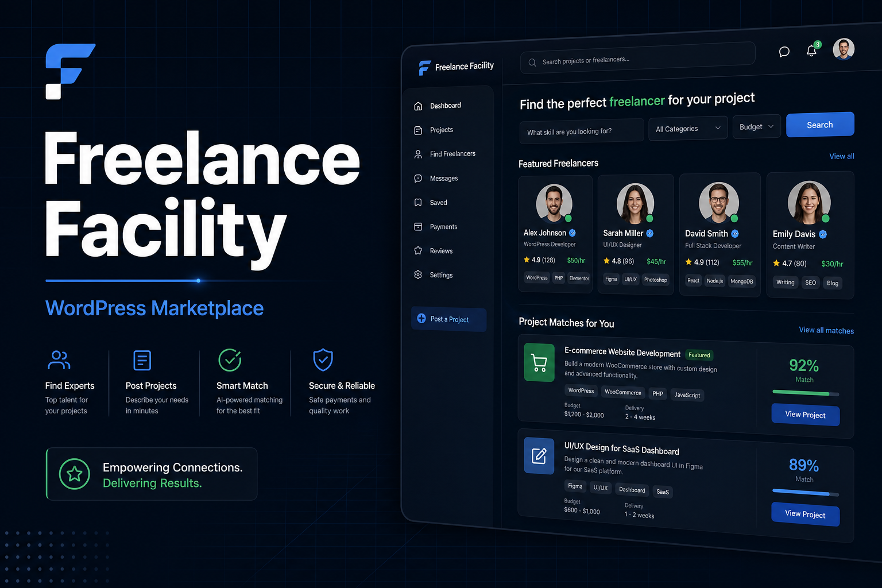Click the edit pencil project icon
Image resolution: width=882 pixels, height=588 pixels.
pyautogui.click(x=539, y=457)
